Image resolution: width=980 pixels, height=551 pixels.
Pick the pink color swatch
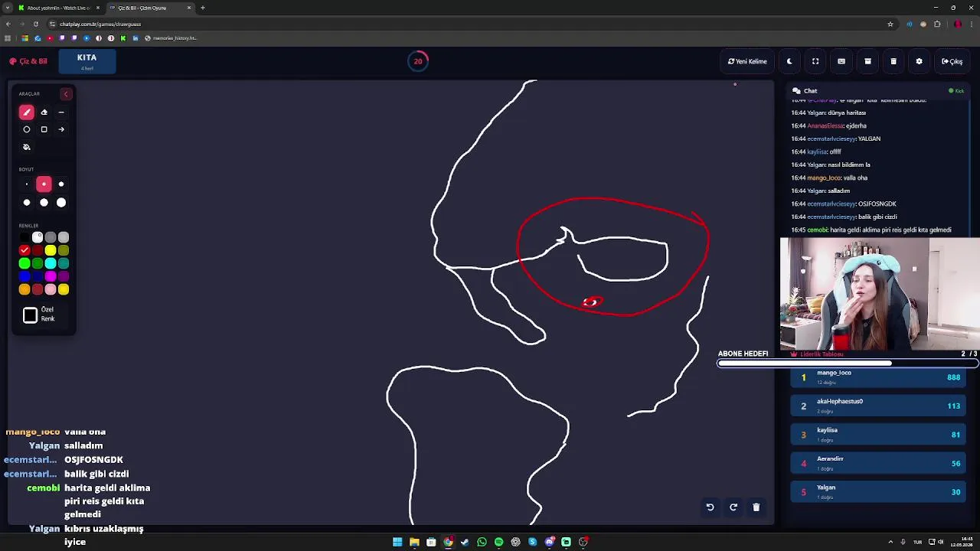51,289
